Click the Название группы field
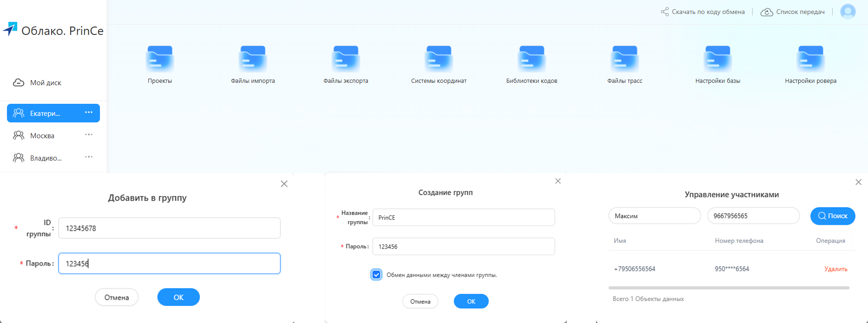Screen dimensions: 868x323 click(x=464, y=217)
